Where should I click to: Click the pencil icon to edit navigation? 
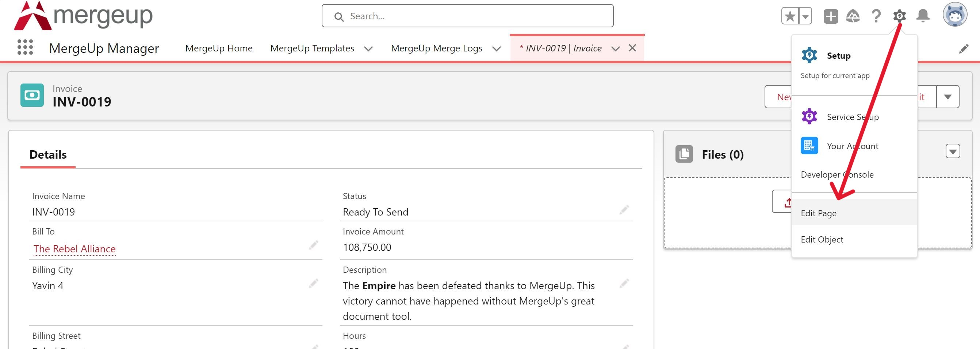point(964,49)
